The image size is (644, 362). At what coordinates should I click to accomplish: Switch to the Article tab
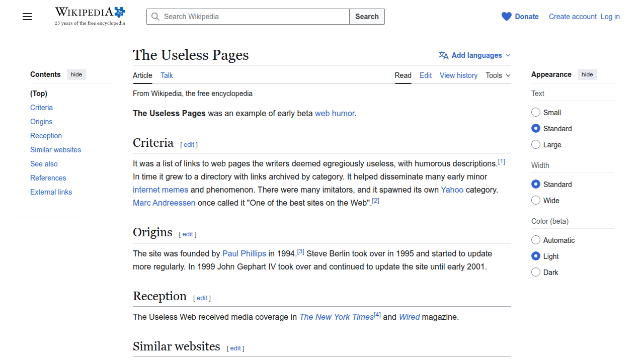(142, 75)
